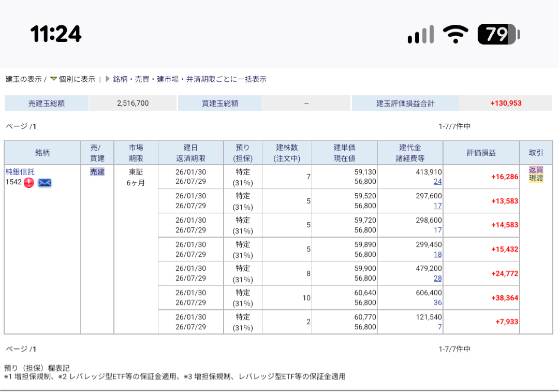This screenshot has width=559, height=392.
Task: Expand the gray triangle before 銘柄・売買・建市場
Action: [108, 79]
